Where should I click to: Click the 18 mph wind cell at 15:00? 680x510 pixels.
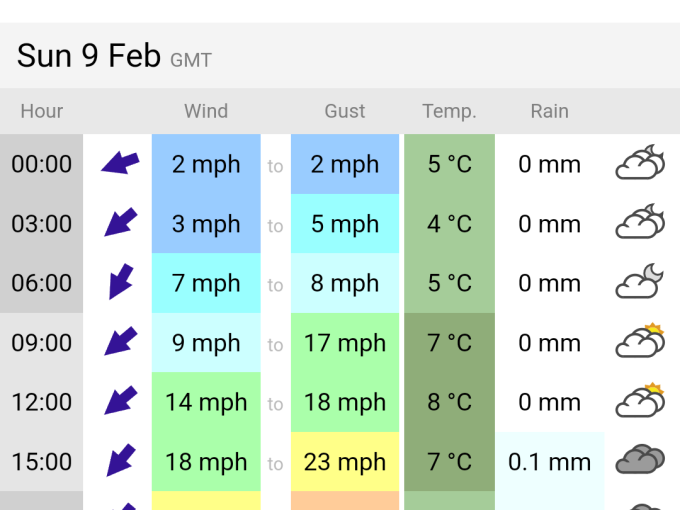tap(206, 462)
